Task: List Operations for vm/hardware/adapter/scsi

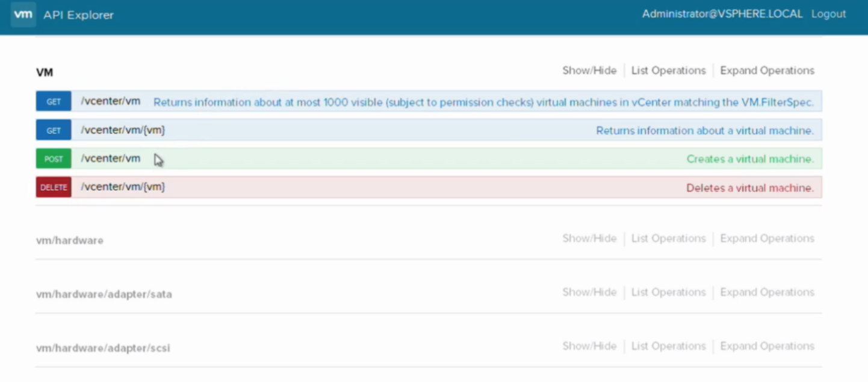Action: pyautogui.click(x=668, y=346)
